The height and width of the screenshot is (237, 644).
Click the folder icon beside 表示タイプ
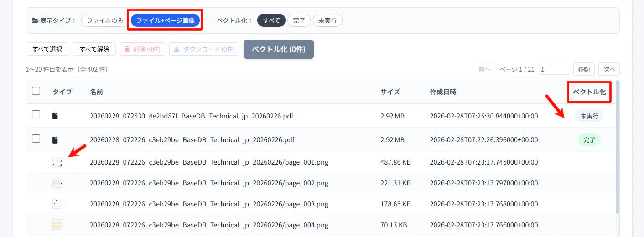click(x=35, y=21)
